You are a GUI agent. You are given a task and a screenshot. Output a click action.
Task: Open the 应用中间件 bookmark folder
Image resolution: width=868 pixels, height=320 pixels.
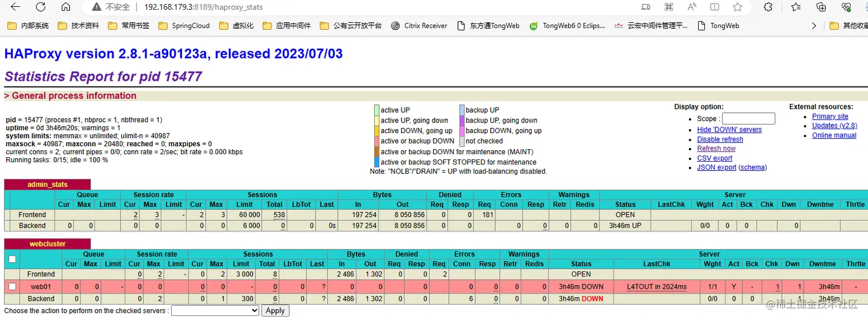pos(287,26)
